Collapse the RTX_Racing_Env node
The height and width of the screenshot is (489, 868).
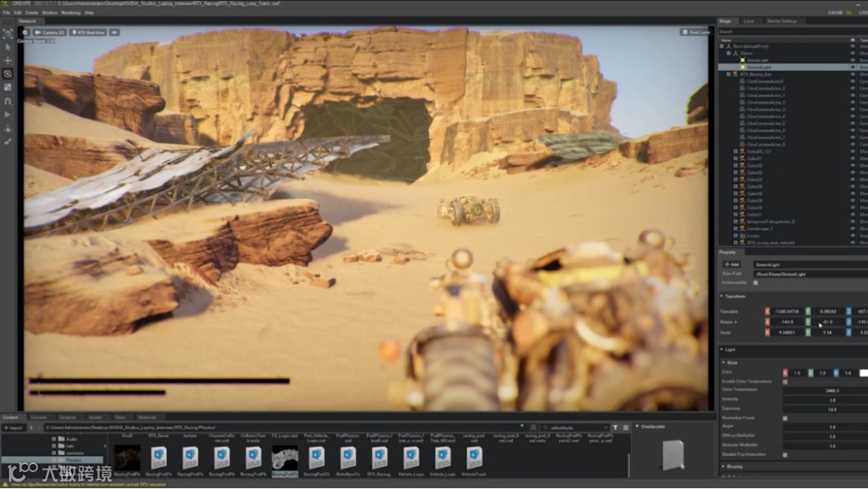point(728,74)
